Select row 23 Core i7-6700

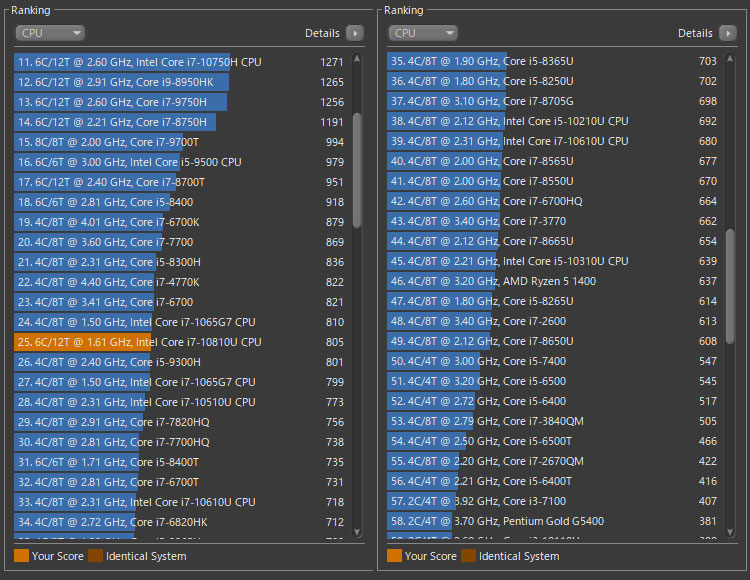coord(180,302)
